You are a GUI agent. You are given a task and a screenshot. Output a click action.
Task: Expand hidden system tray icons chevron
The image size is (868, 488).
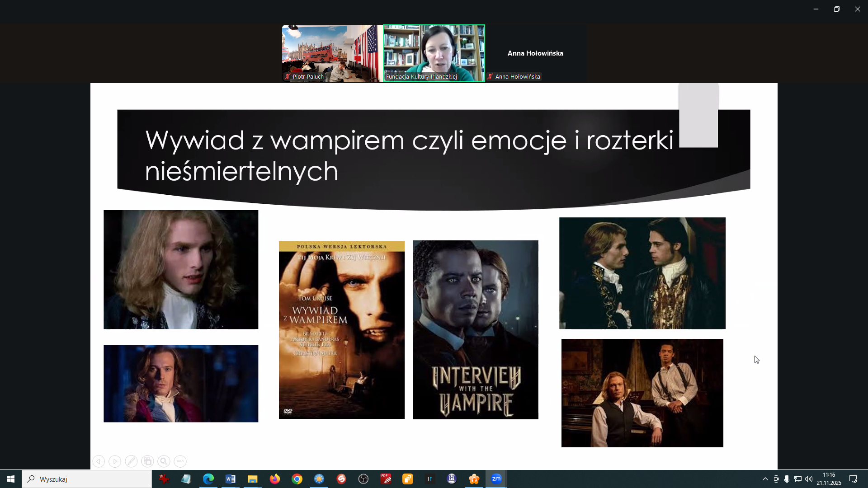[x=765, y=479]
